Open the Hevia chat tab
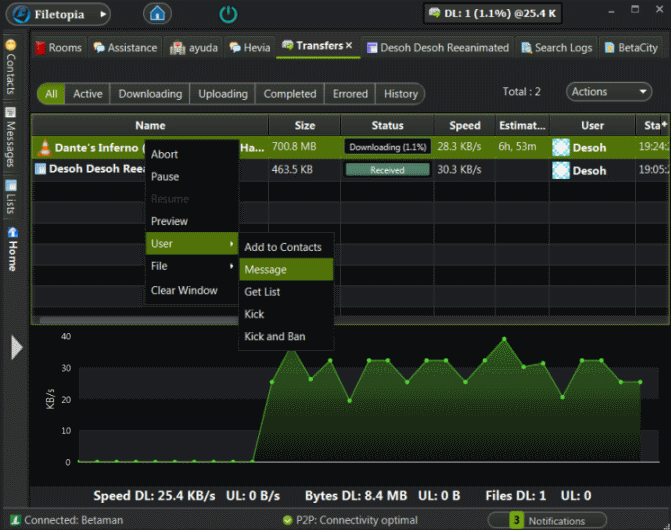The height and width of the screenshot is (530, 671). [250, 47]
